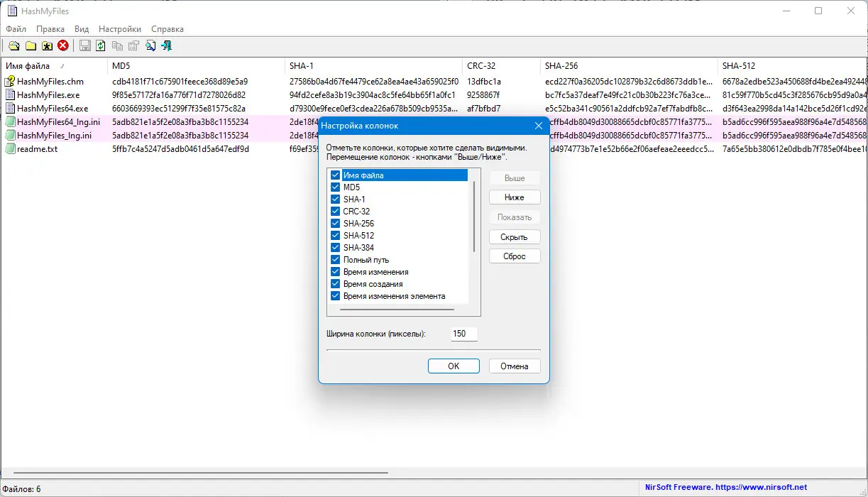868x497 pixels.
Task: Click the Ширина колонки width input field
Action: coord(464,334)
